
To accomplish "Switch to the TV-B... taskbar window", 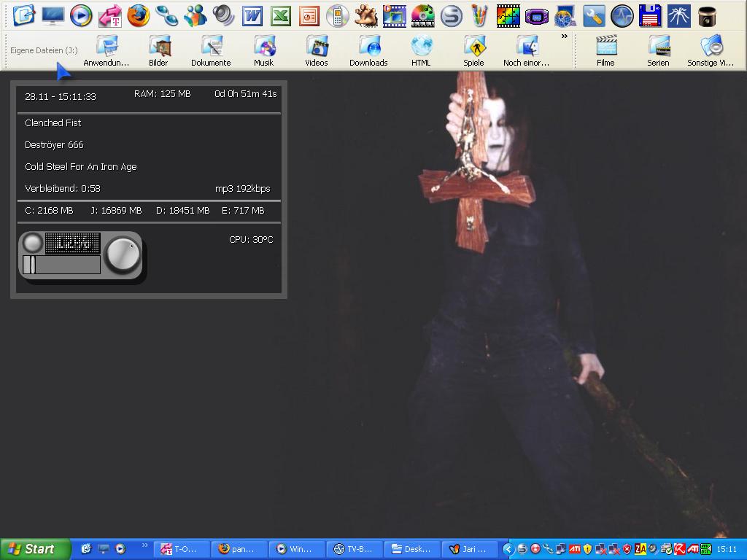I will pyautogui.click(x=354, y=549).
